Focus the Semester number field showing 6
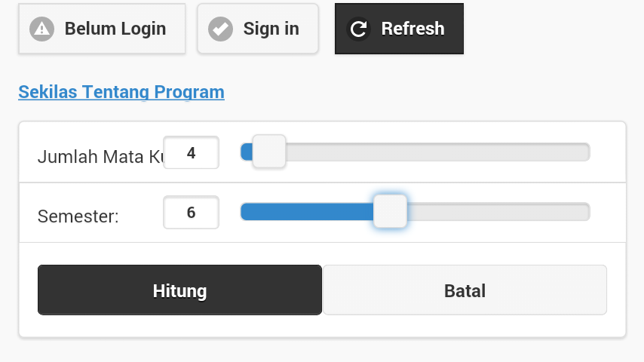644x362 pixels. pyautogui.click(x=191, y=213)
